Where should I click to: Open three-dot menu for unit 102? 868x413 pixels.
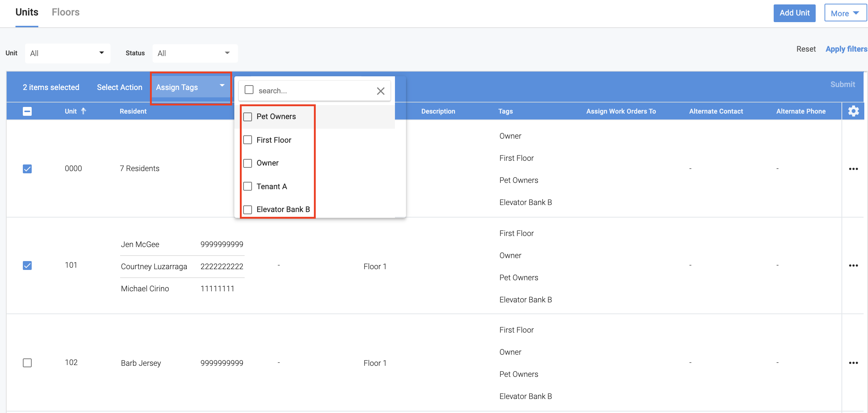pos(853,363)
